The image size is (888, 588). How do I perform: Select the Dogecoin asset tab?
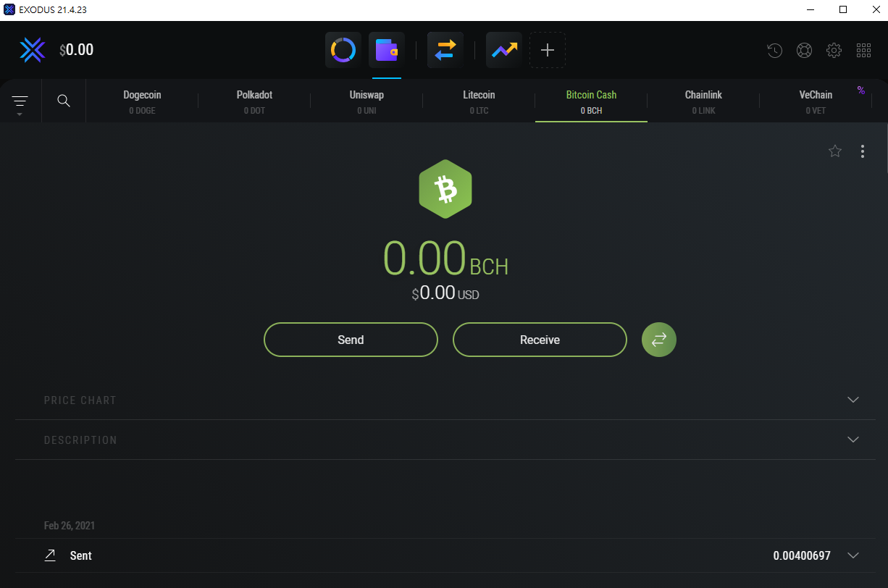tap(142, 101)
